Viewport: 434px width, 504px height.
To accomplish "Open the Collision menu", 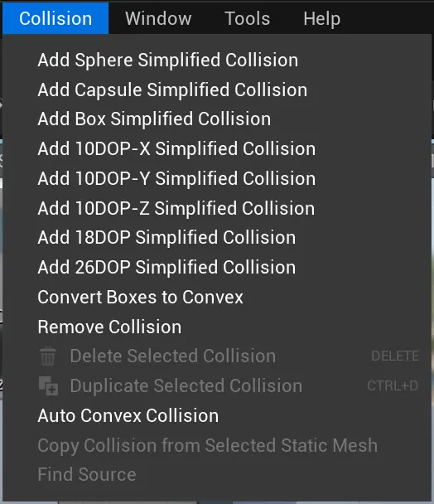I will tap(55, 18).
